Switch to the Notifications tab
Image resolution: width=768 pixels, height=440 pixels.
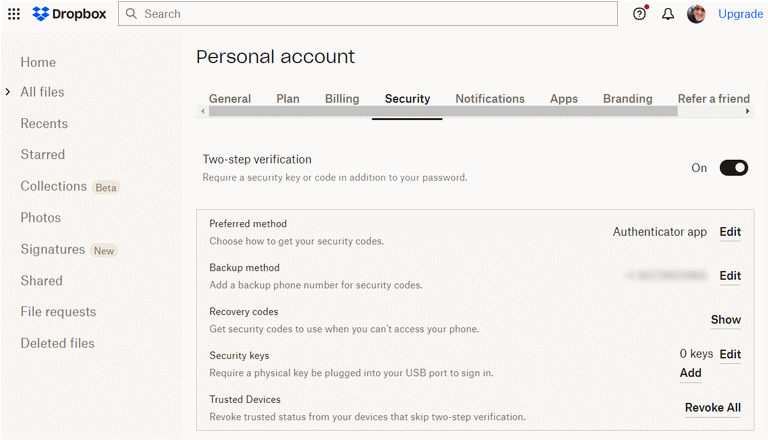tap(489, 99)
